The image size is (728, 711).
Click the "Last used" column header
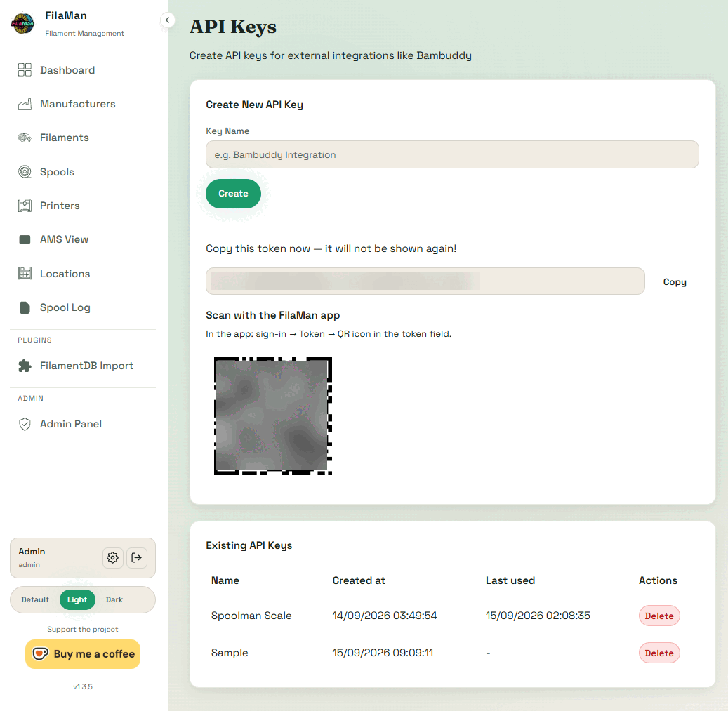[x=510, y=580]
